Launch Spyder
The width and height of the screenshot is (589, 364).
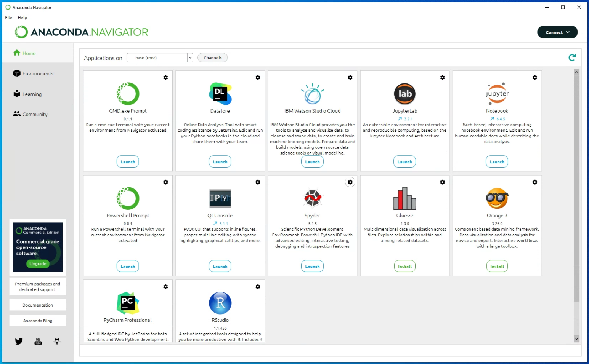(312, 267)
